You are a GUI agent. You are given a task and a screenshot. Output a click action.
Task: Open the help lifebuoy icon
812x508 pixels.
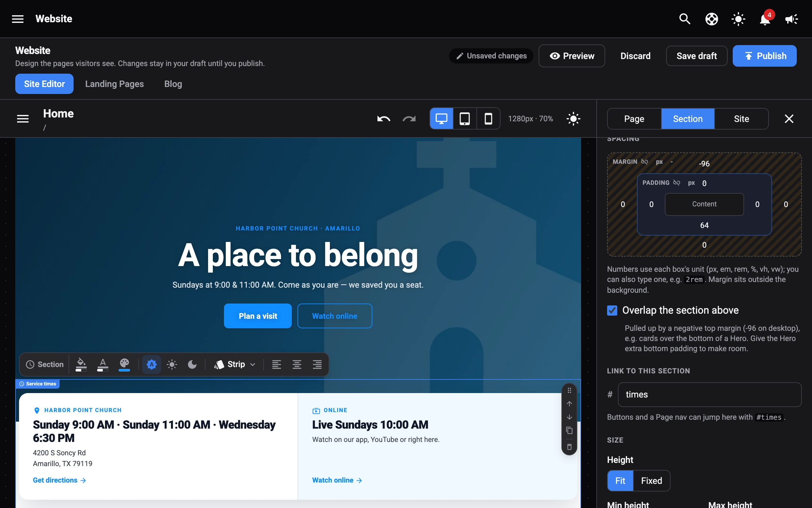pos(711,19)
